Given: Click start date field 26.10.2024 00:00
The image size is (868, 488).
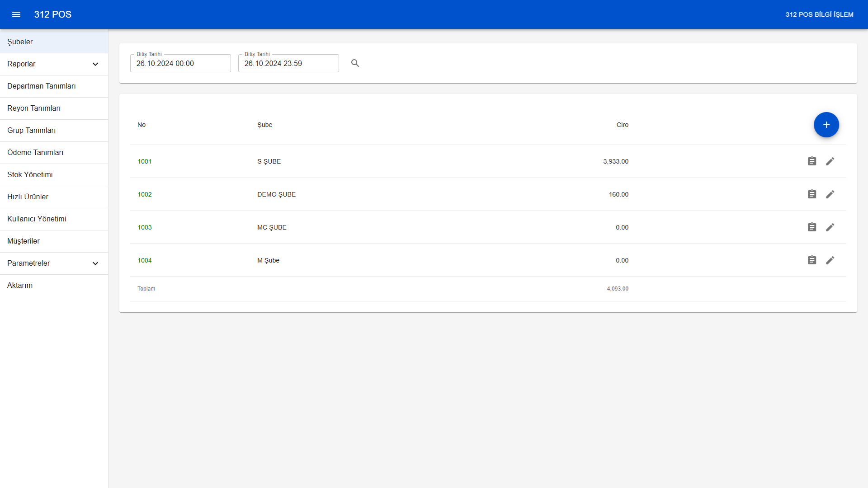Looking at the screenshot, I should tap(180, 63).
